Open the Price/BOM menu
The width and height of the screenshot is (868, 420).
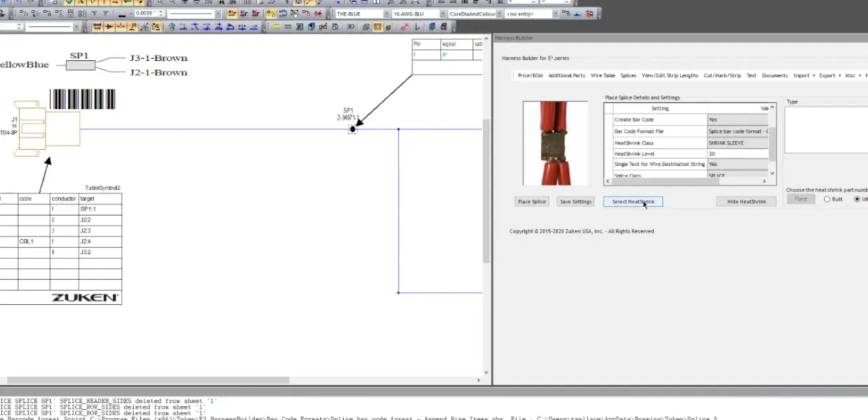pyautogui.click(x=530, y=75)
